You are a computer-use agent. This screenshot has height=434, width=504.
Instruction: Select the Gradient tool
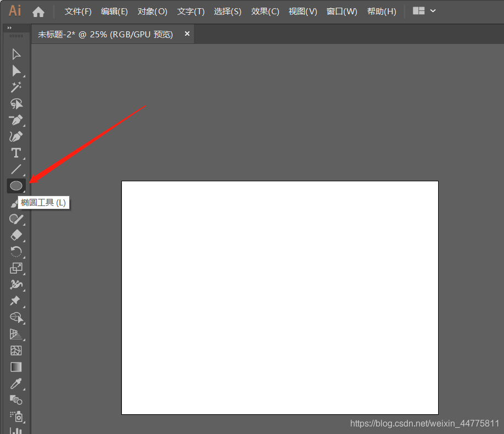point(16,367)
